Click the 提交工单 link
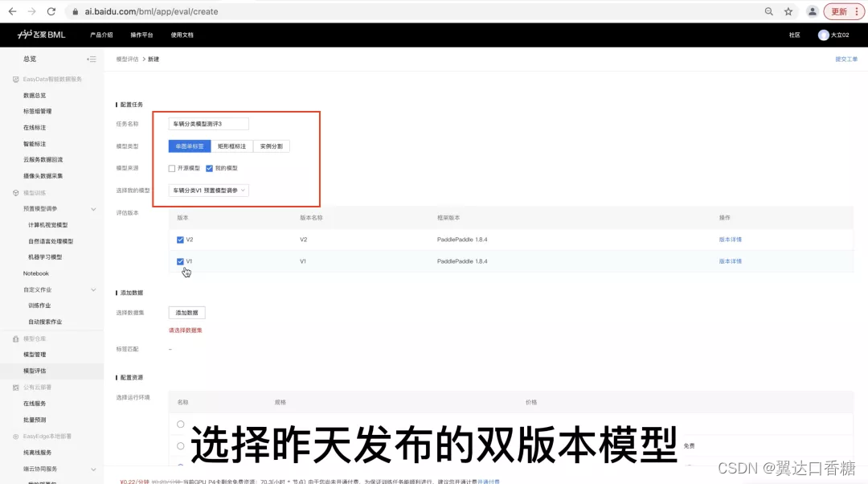Viewport: 868px width, 484px height. [x=845, y=59]
